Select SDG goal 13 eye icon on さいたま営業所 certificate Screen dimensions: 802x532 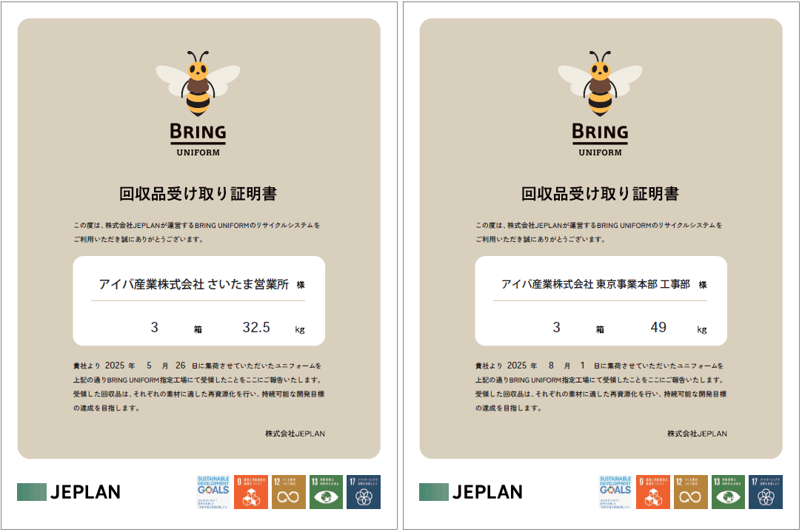tap(326, 492)
